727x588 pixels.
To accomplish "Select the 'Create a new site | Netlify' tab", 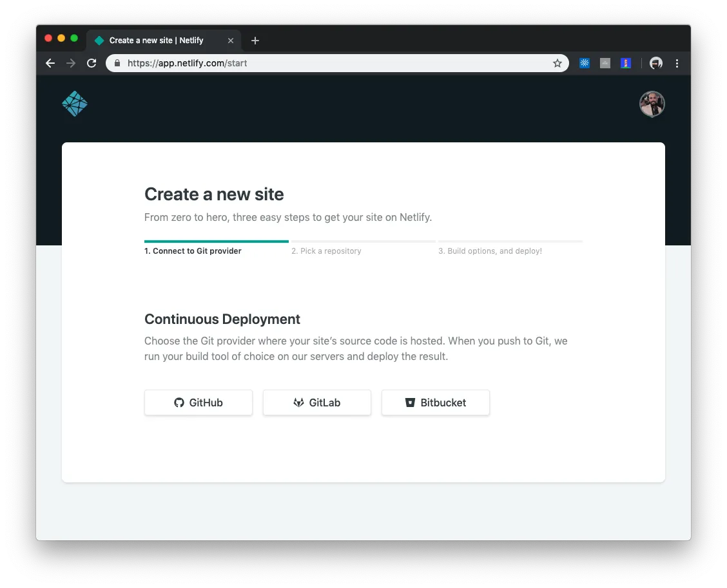I will pyautogui.click(x=163, y=41).
